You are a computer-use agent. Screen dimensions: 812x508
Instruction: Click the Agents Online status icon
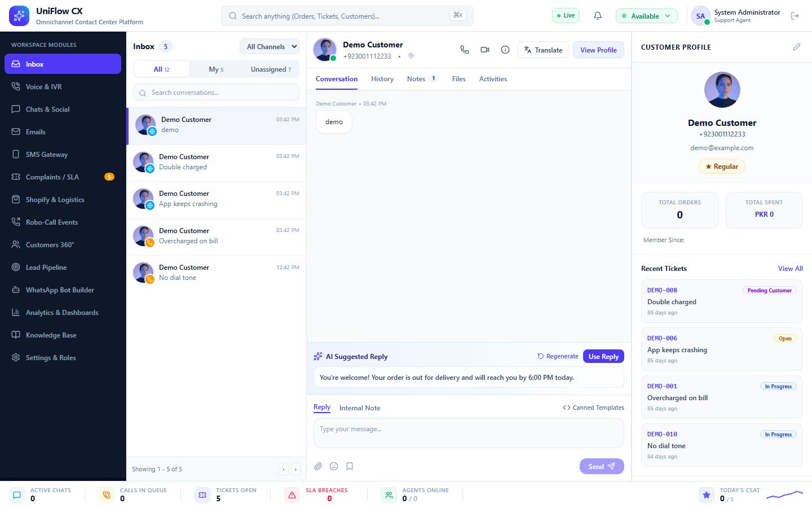(x=389, y=495)
